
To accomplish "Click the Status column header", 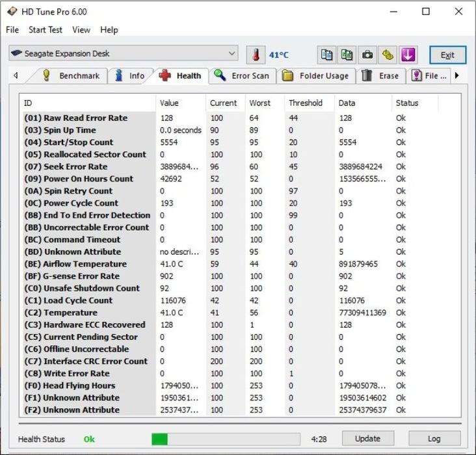I will [415, 103].
